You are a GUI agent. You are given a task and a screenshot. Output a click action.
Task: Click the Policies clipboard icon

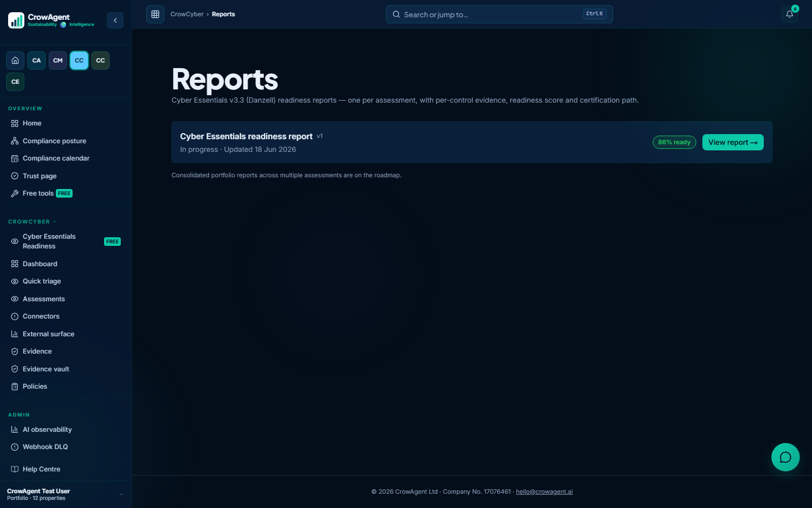pos(15,387)
